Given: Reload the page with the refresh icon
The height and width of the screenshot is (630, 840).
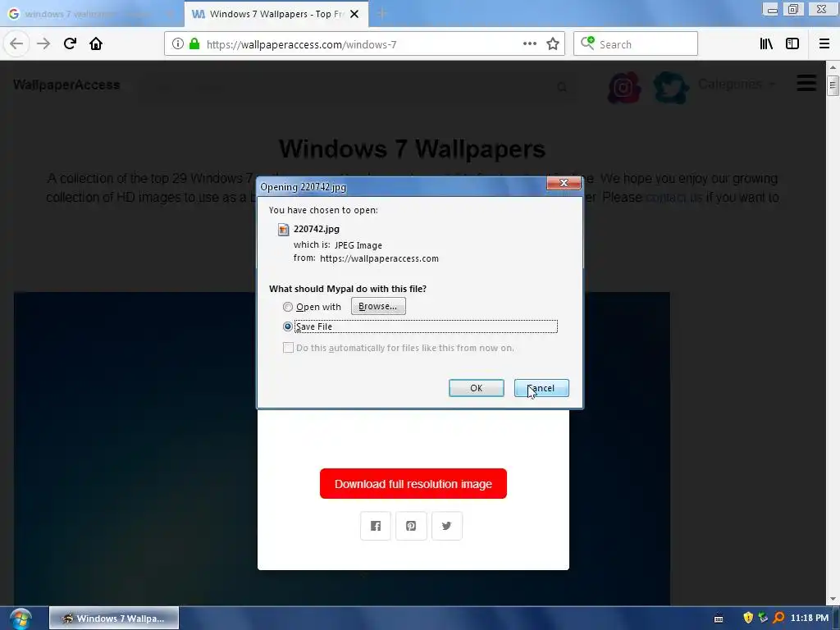Looking at the screenshot, I should tap(70, 44).
